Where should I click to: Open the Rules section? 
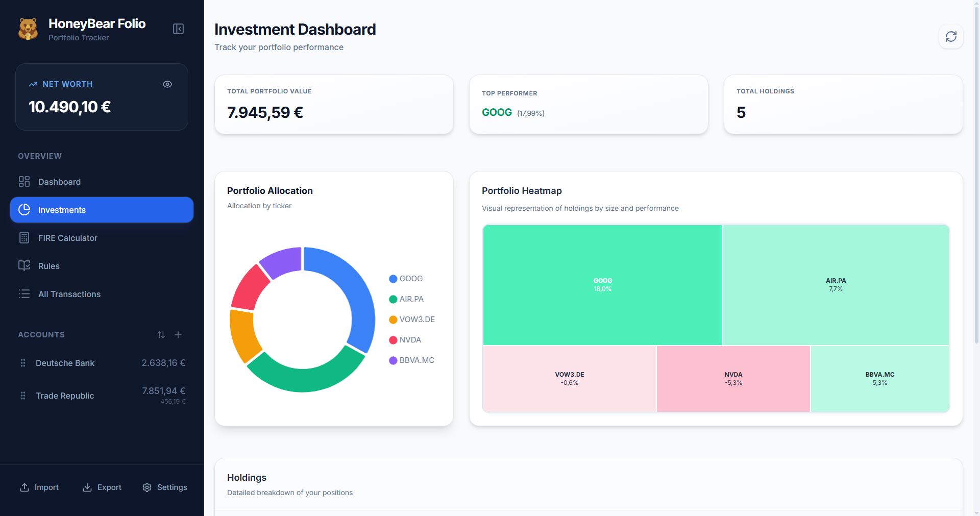click(x=48, y=266)
